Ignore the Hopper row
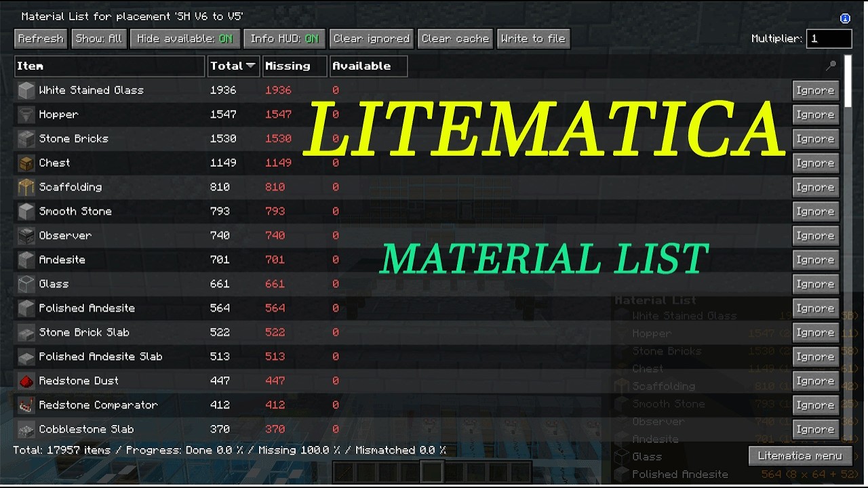 816,115
